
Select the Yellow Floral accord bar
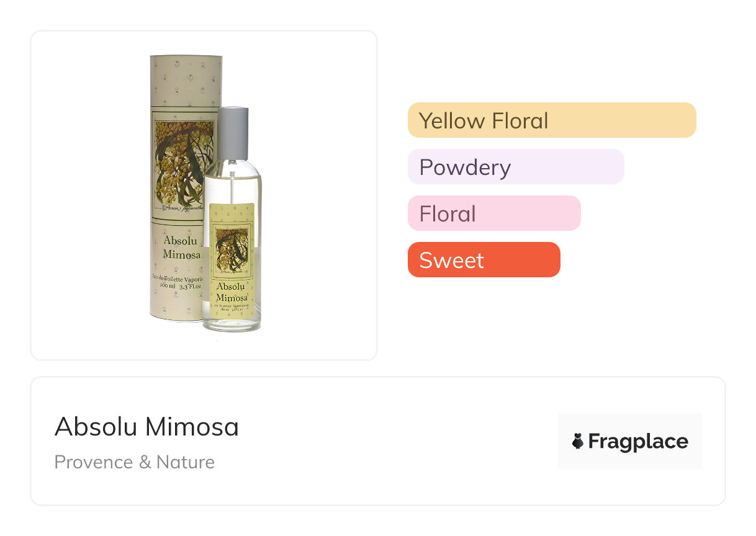click(x=551, y=120)
